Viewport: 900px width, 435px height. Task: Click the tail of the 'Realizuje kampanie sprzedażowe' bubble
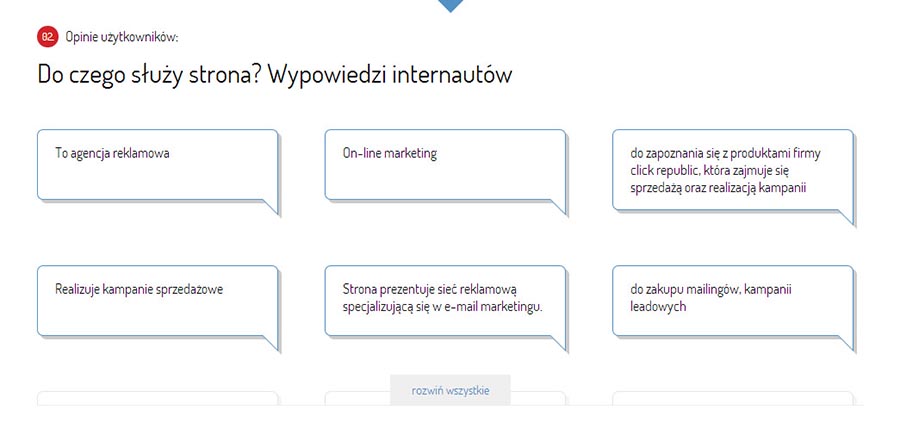tap(269, 343)
